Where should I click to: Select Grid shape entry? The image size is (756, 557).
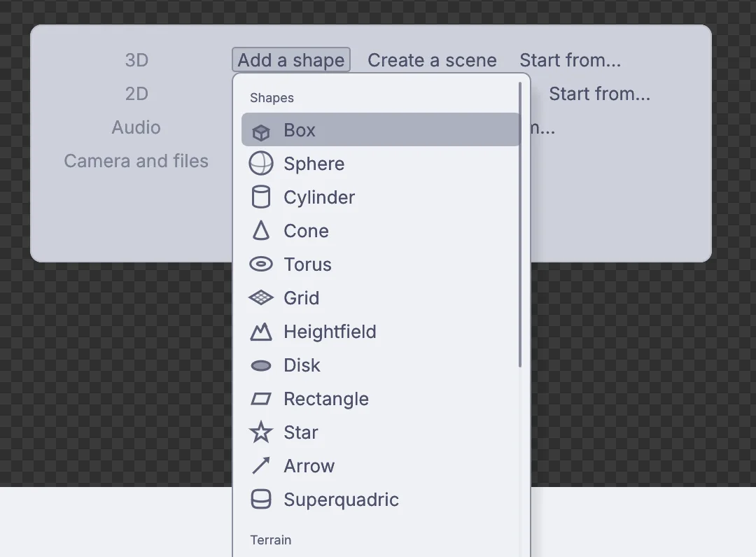pyautogui.click(x=381, y=298)
